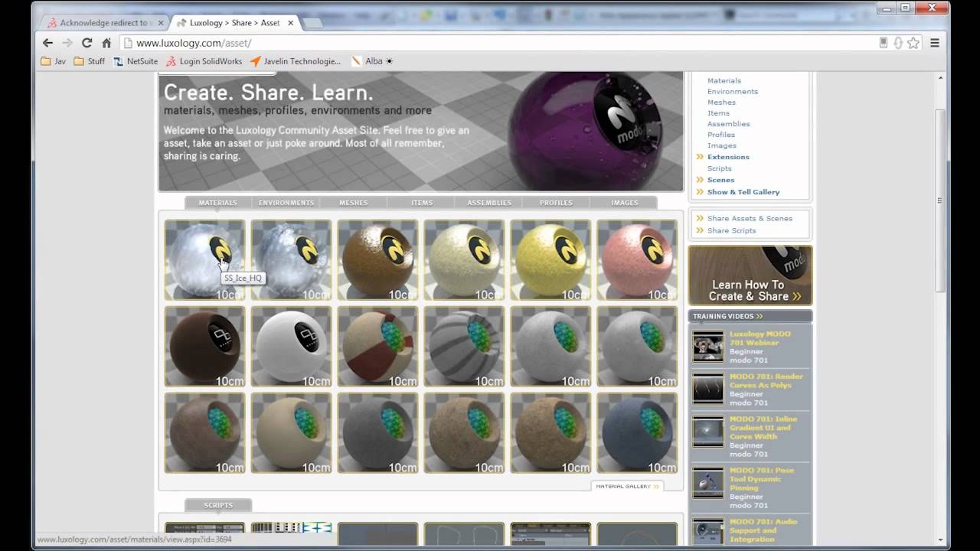980x551 pixels.
Task: Open the browser home page icon
Action: point(106,43)
